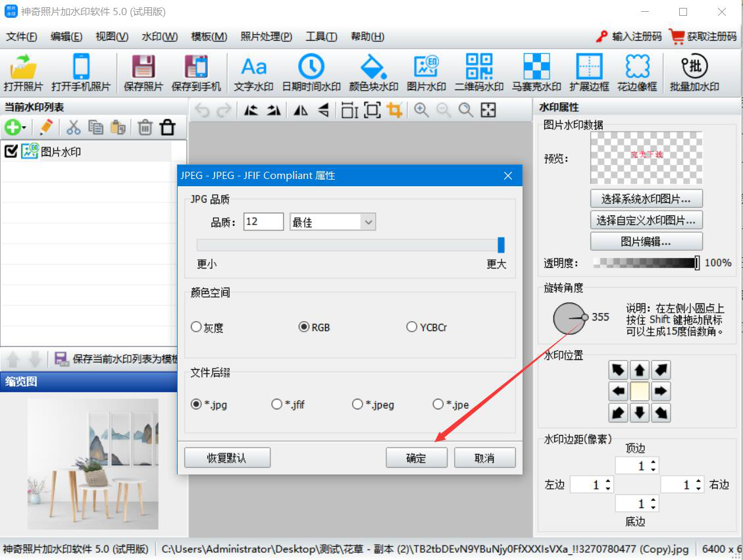Click 取消 to cancel dialog
The width and height of the screenshot is (743, 560).
(x=484, y=457)
